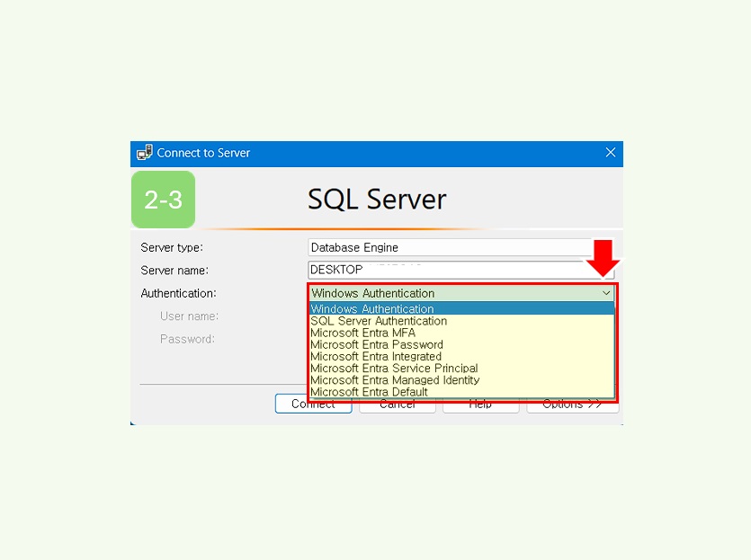Click the Connect button
Screen dimensions: 751x560
click(314, 404)
